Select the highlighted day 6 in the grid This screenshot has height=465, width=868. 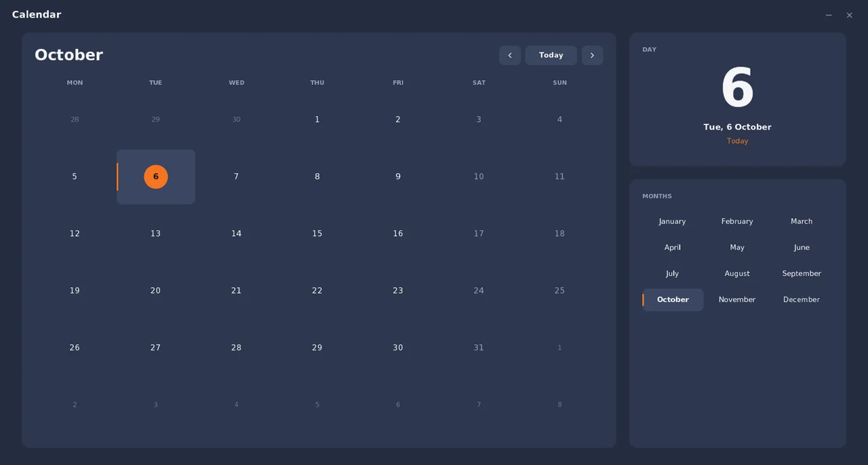tap(156, 176)
